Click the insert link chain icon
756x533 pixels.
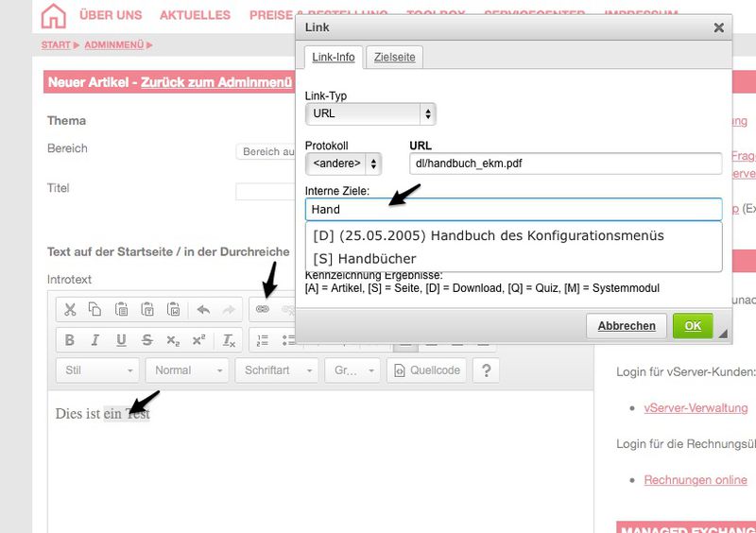264,309
